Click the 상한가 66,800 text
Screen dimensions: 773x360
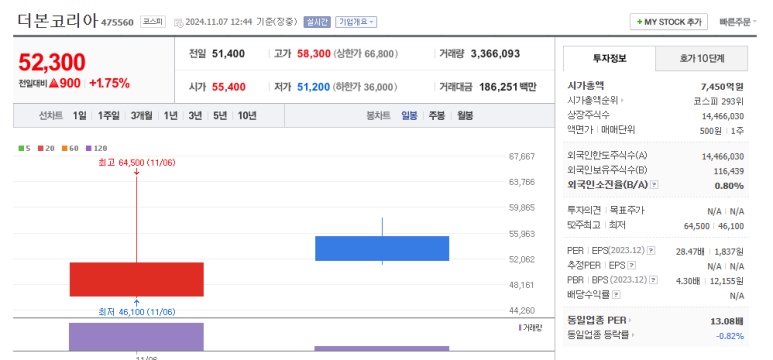pyautogui.click(x=366, y=54)
